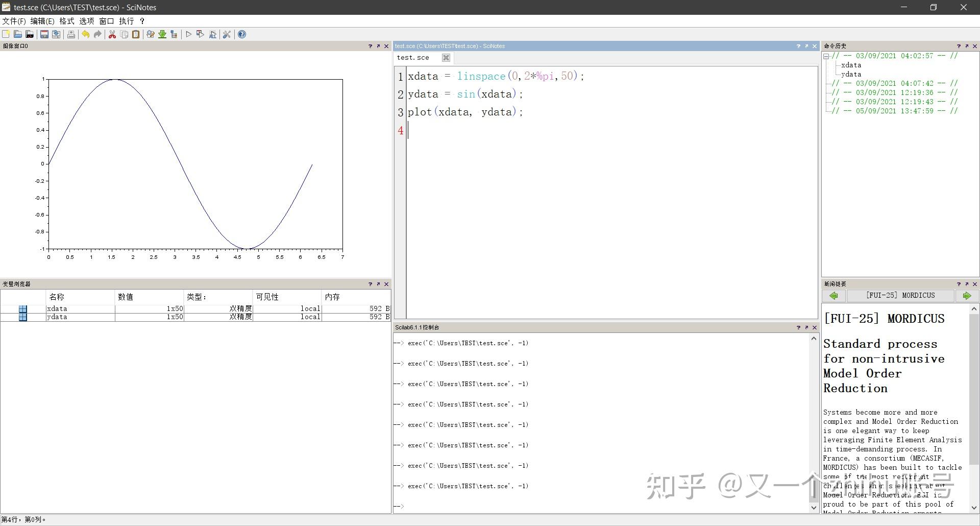Go to previous news item with green arrow
980x526 pixels.
pyautogui.click(x=834, y=296)
